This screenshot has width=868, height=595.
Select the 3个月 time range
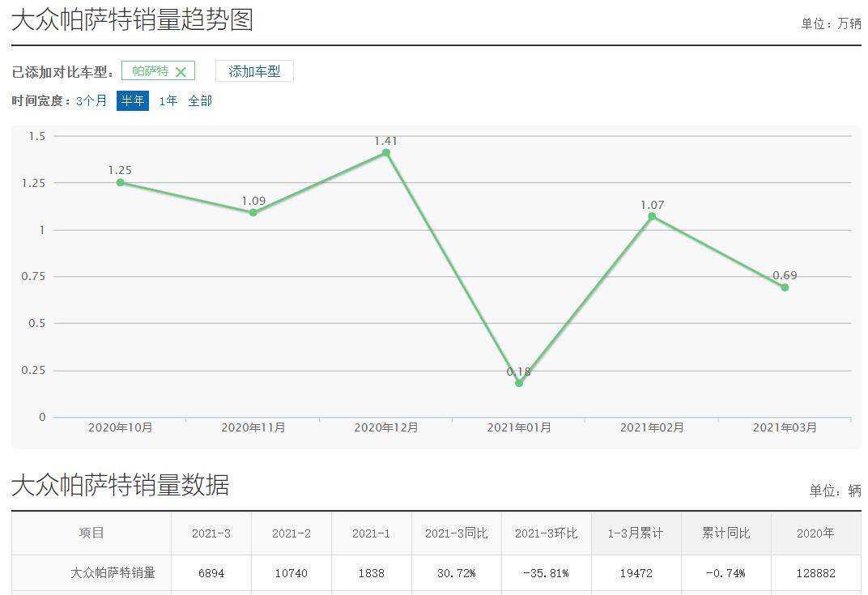click(x=91, y=100)
